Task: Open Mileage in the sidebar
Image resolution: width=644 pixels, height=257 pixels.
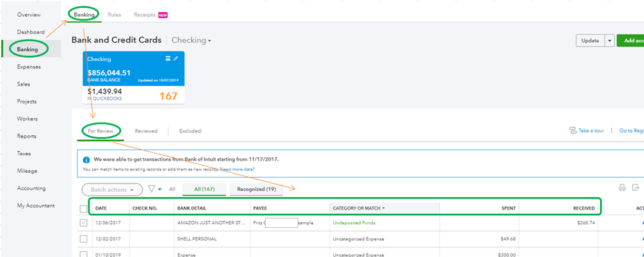Action: pyautogui.click(x=27, y=171)
